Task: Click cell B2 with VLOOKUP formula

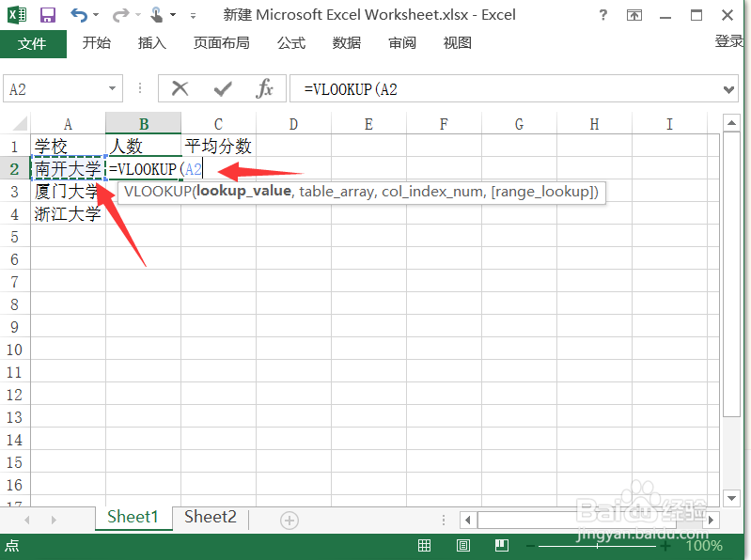Action: [144, 169]
